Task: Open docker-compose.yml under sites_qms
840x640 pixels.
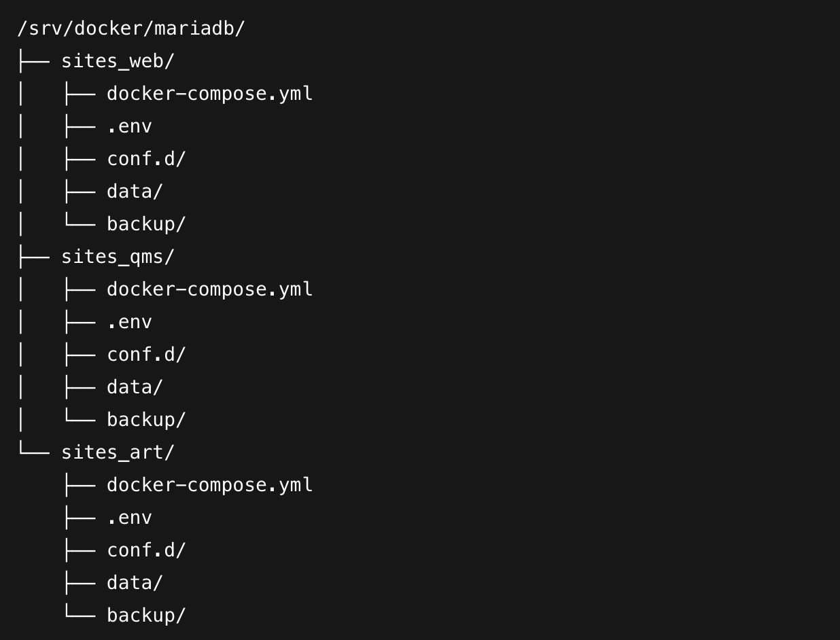Action: pyautogui.click(x=209, y=289)
